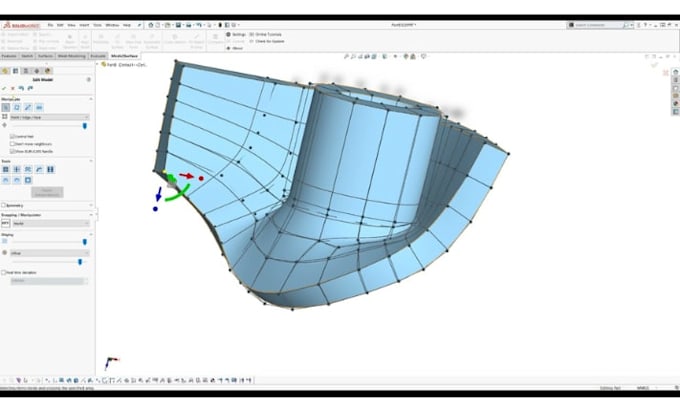The image size is (680, 411).
Task: Toggle Don't move neighbours checkbox
Action: point(12,144)
